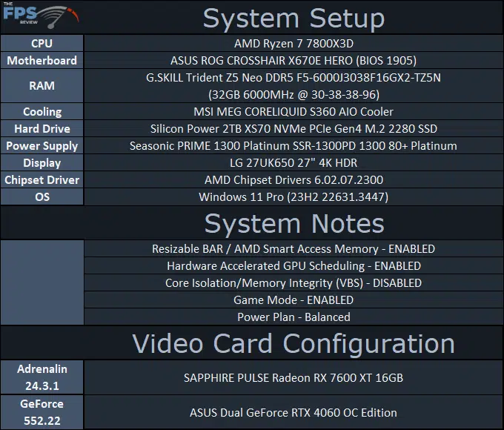
Task: Click the AMD Chipset Drivers version text
Action: [294, 179]
